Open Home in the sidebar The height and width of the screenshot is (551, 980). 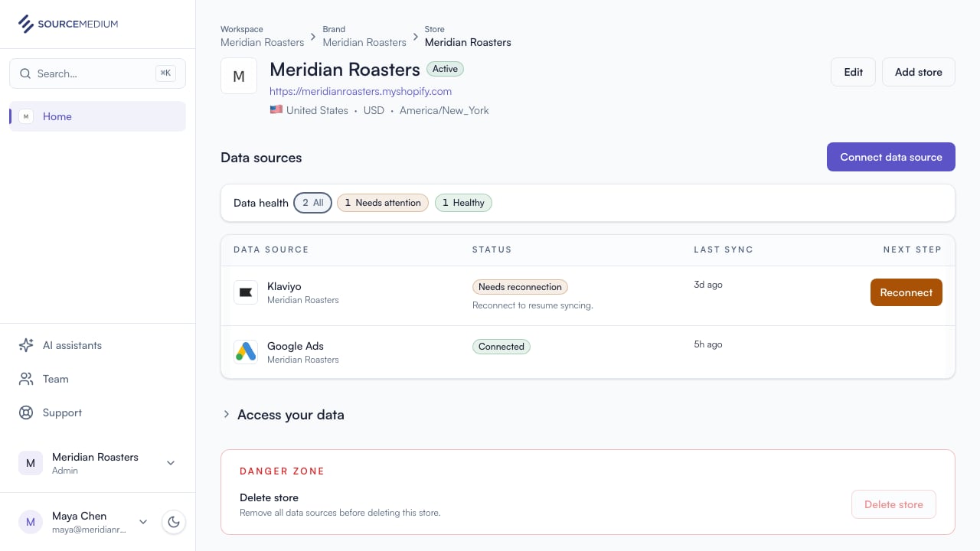(97, 116)
